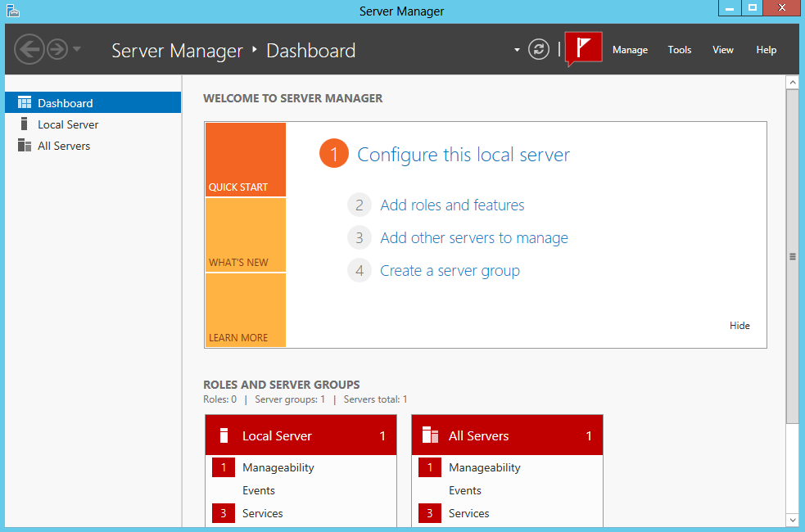Viewport: 805px width, 532px height.
Task: Open the View menu
Action: coord(723,50)
